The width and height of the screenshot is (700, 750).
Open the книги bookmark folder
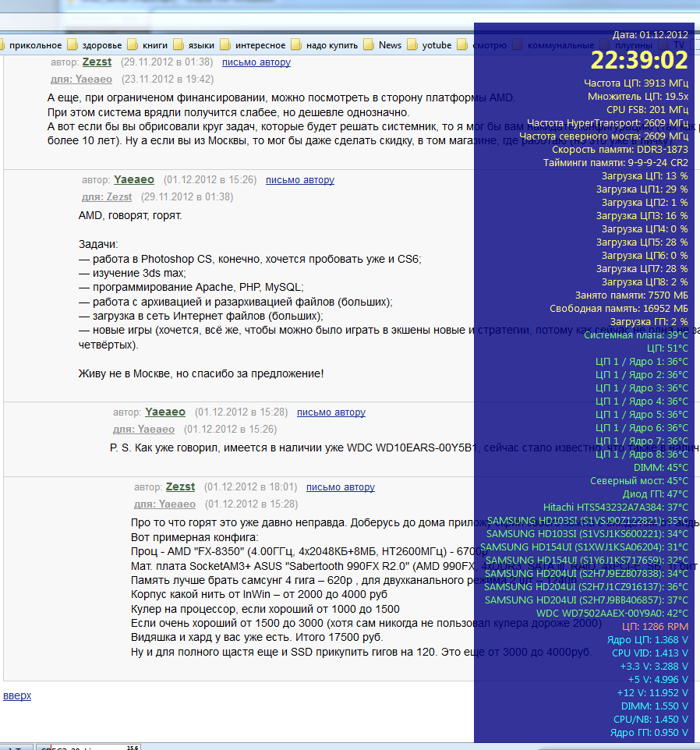[148, 45]
